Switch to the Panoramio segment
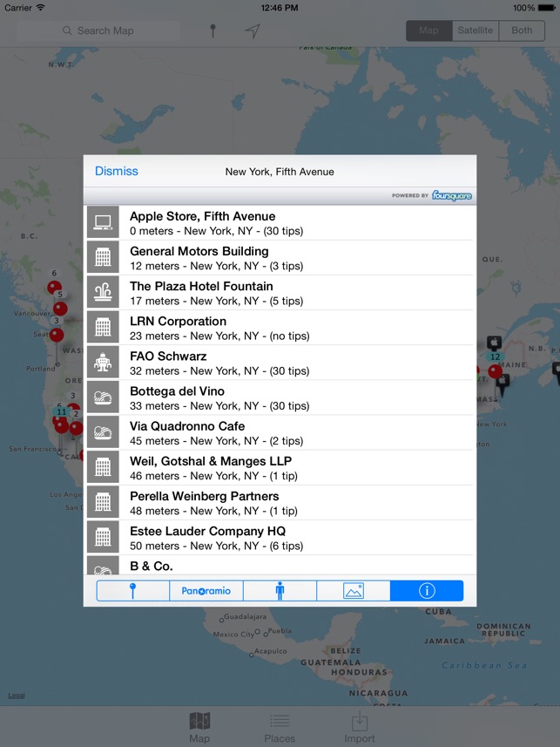Image resolution: width=560 pixels, height=747 pixels. pyautogui.click(x=206, y=591)
